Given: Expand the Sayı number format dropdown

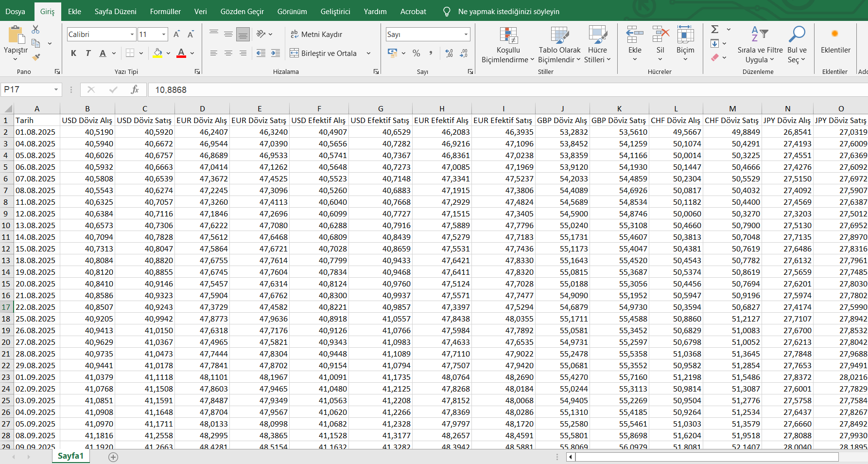Looking at the screenshot, I should pos(466,34).
